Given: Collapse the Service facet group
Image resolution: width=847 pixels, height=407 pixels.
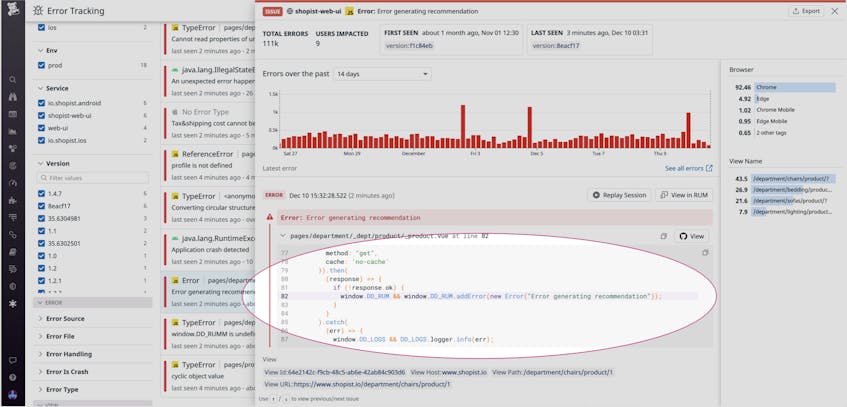Looking at the screenshot, I should (41, 88).
